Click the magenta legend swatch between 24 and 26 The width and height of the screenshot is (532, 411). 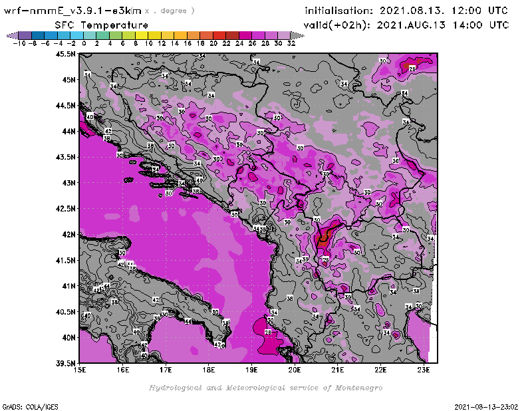pos(245,35)
